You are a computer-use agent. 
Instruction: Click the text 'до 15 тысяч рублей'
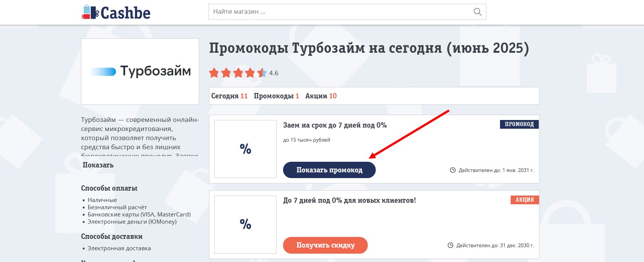(x=307, y=140)
